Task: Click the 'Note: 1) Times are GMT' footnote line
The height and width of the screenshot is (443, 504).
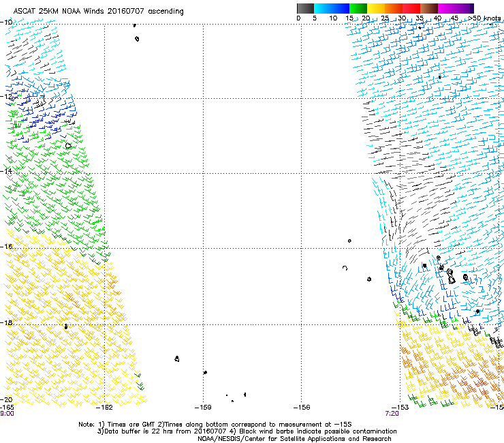Action: 215,425
